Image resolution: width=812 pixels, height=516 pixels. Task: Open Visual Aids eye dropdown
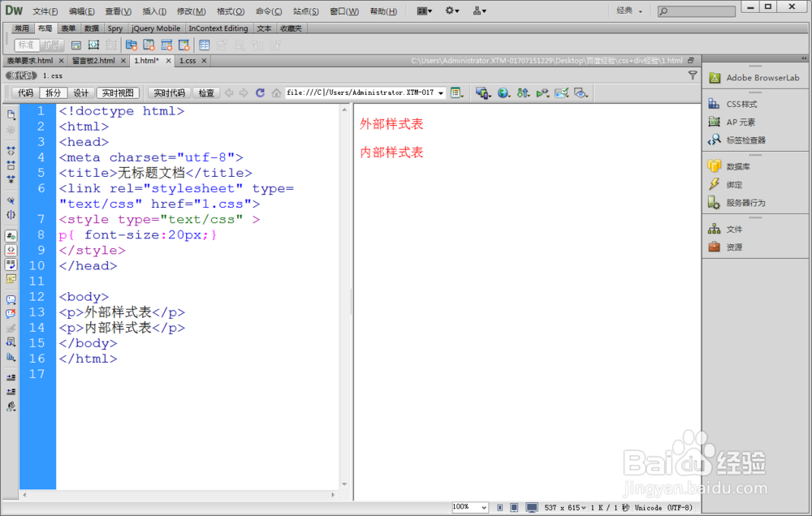[x=581, y=92]
